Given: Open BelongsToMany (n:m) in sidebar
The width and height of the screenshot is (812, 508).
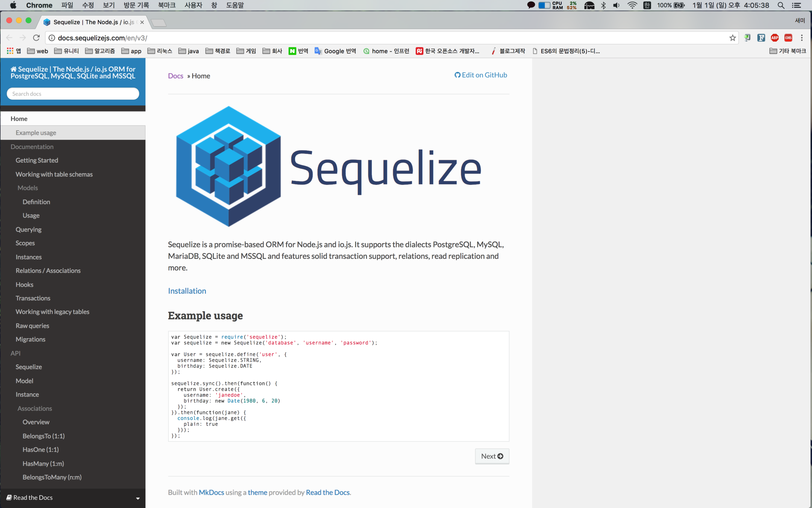Looking at the screenshot, I should pos(52,477).
